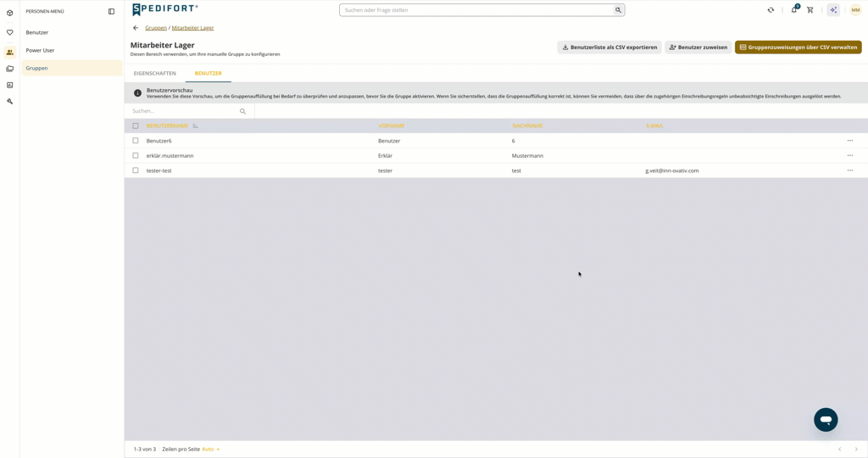Click the heart favorites icon in left rail
The width and height of the screenshot is (868, 458).
pyautogui.click(x=10, y=33)
